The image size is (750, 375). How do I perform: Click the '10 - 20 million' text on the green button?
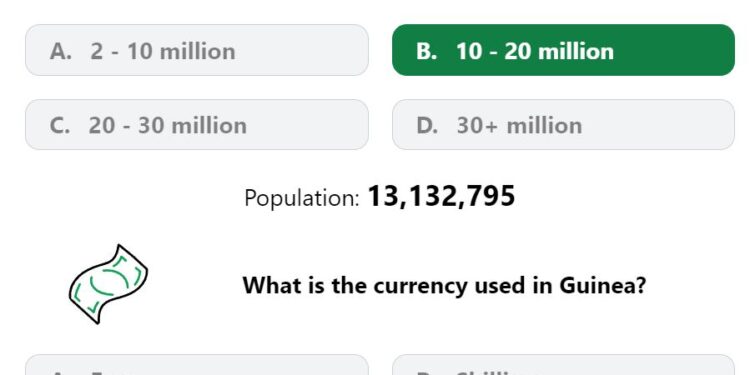(535, 51)
